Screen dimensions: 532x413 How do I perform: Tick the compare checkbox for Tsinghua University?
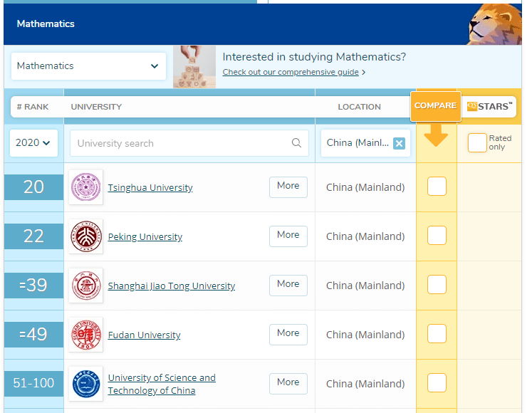tap(437, 187)
